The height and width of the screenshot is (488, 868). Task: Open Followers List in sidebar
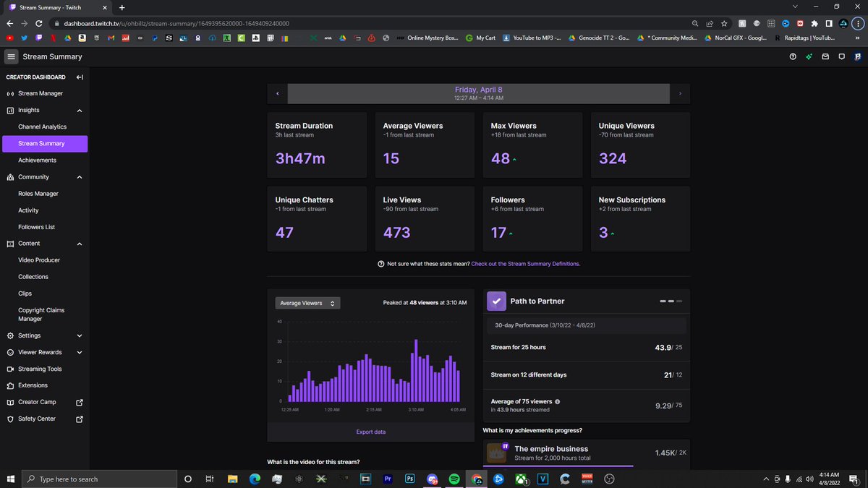[x=37, y=227]
